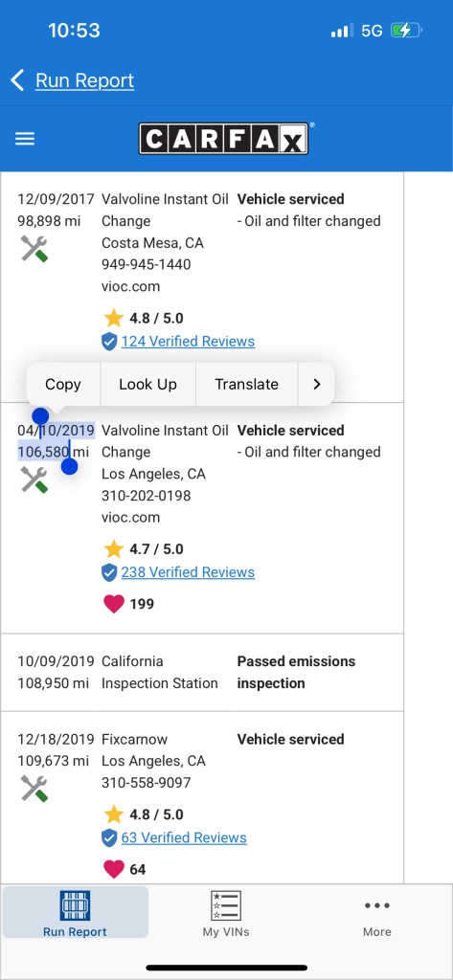Image resolution: width=453 pixels, height=980 pixels.
Task: Select the Run Report bottom tab
Action: (75, 913)
